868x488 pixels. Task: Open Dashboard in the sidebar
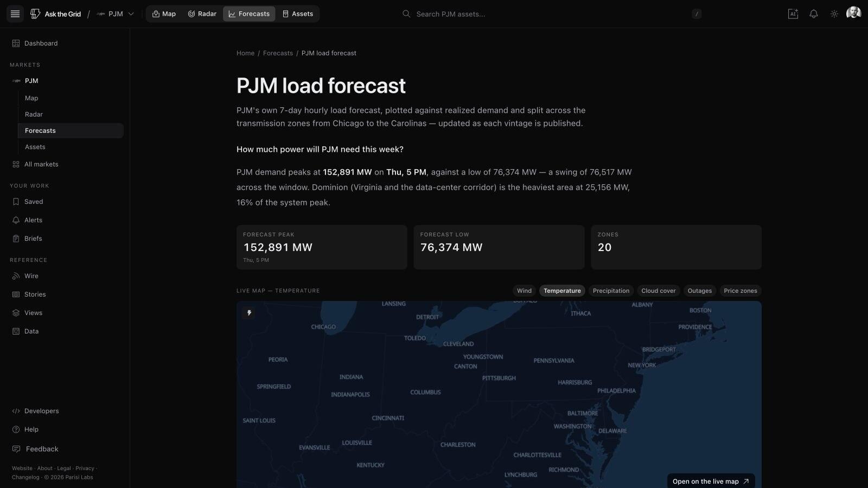[x=65, y=43]
